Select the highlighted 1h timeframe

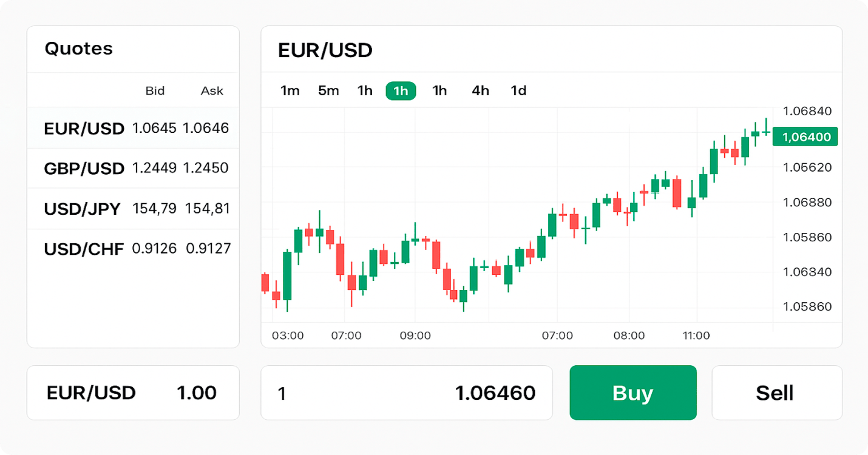pos(401,90)
